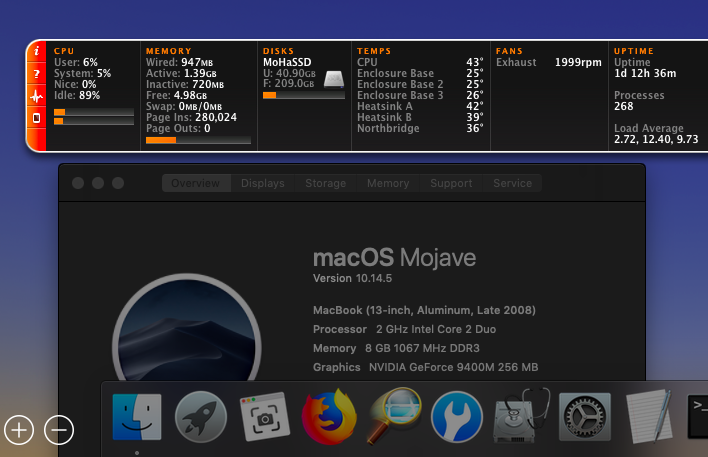The image size is (708, 457).
Task: Click the 'Version 10.14.5' text
Action: pyautogui.click(x=353, y=278)
